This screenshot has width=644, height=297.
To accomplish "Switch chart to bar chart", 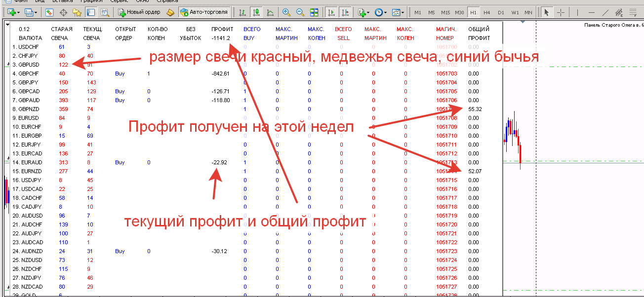I will [242, 12].
